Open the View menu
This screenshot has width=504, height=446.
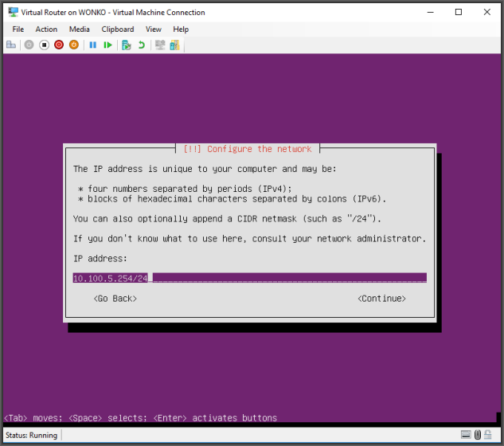[154, 29]
